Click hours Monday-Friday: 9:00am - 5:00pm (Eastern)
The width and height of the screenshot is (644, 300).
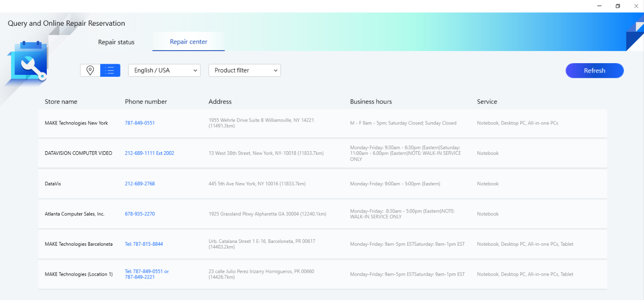395,183
